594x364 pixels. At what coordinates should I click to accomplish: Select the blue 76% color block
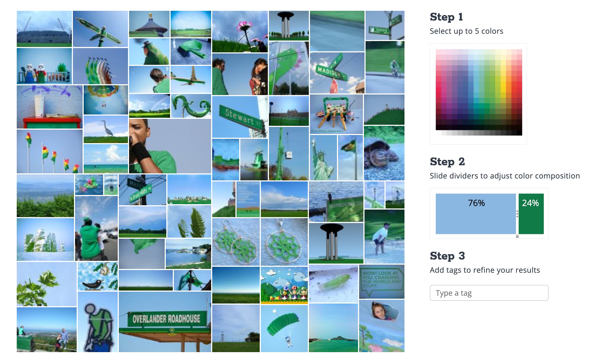click(475, 214)
